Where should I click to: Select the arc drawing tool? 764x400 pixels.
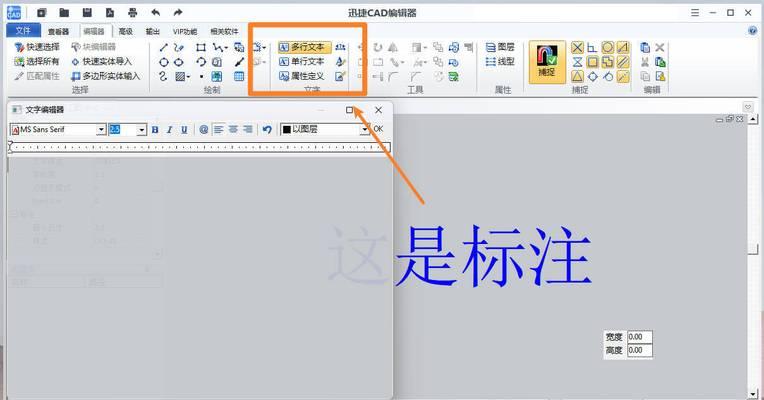201,62
